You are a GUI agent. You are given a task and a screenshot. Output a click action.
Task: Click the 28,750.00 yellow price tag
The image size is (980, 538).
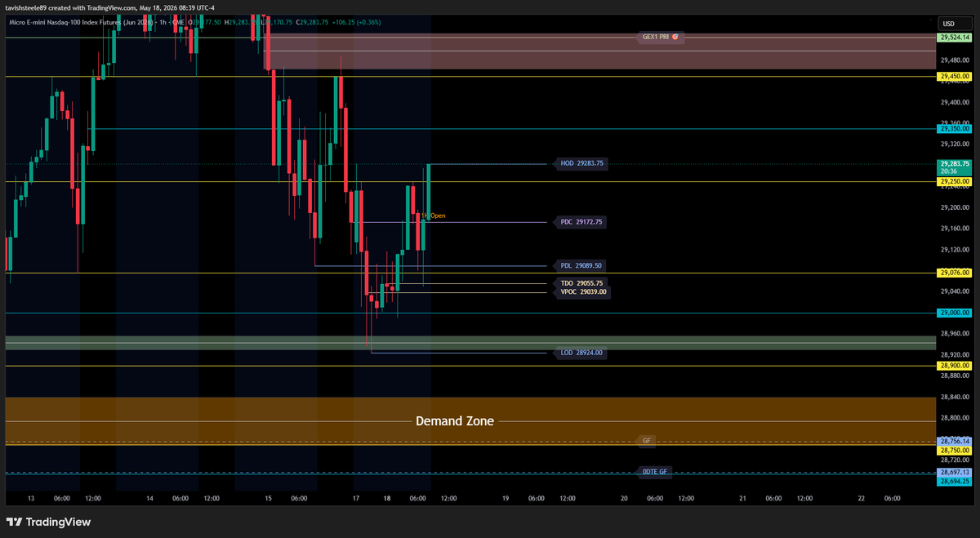[955, 450]
